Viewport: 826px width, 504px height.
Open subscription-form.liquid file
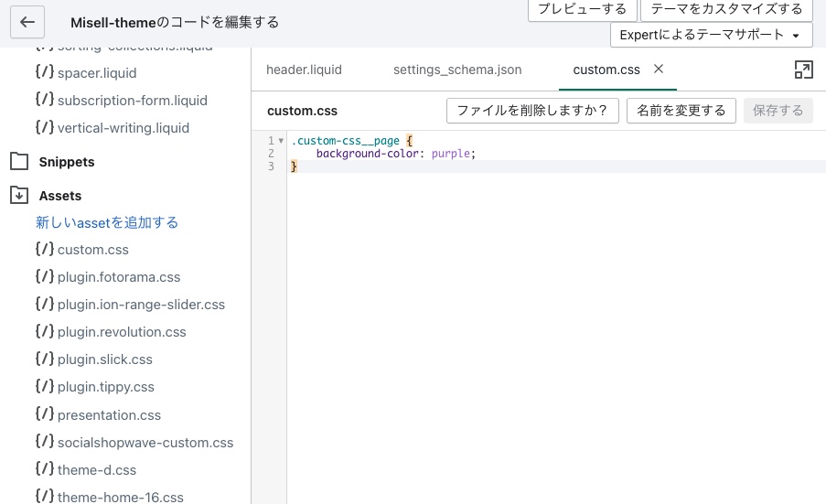point(133,101)
